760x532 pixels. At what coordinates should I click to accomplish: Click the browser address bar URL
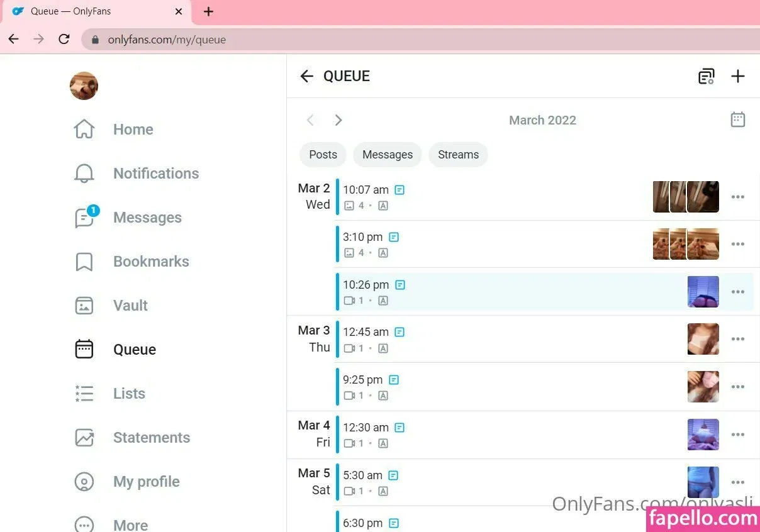coord(167,40)
